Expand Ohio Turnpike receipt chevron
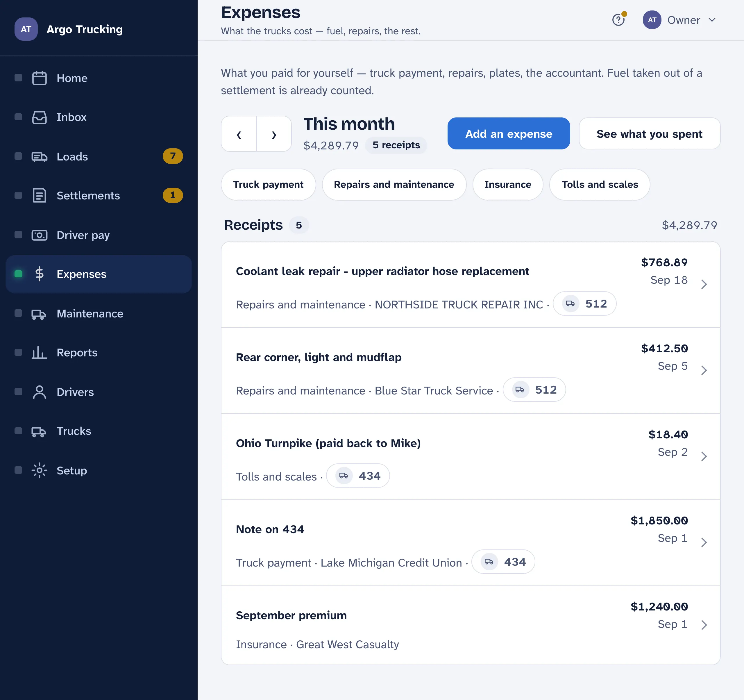The image size is (744, 700). coord(704,456)
